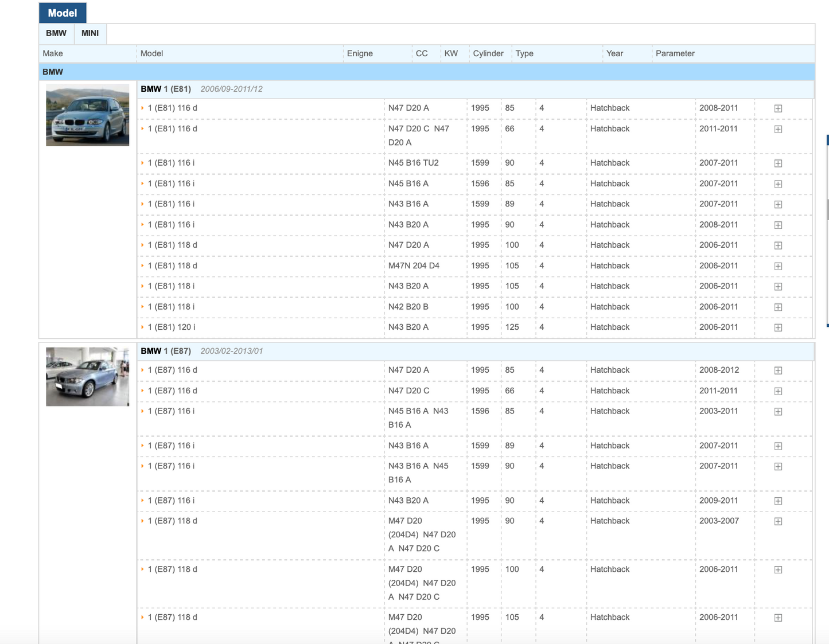Click plus icon for E81 118 i 105 KW row

(x=778, y=286)
